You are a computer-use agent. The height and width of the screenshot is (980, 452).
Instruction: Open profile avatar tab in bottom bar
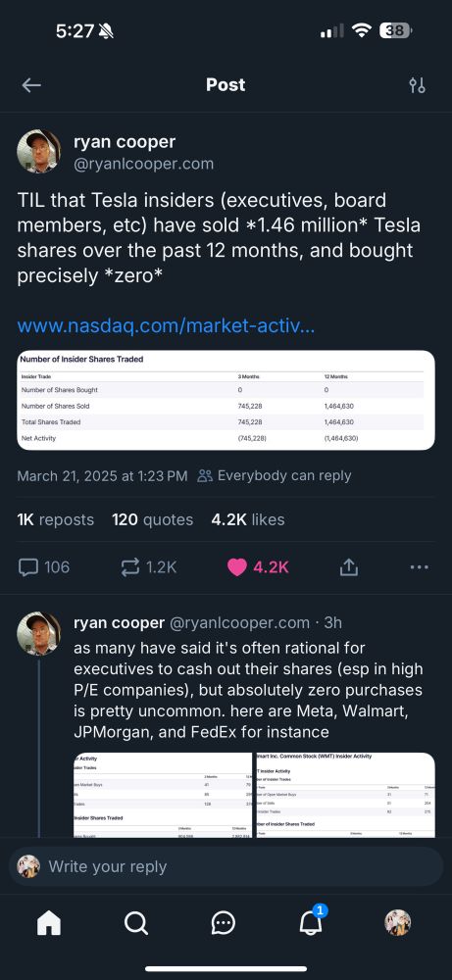coord(397,922)
